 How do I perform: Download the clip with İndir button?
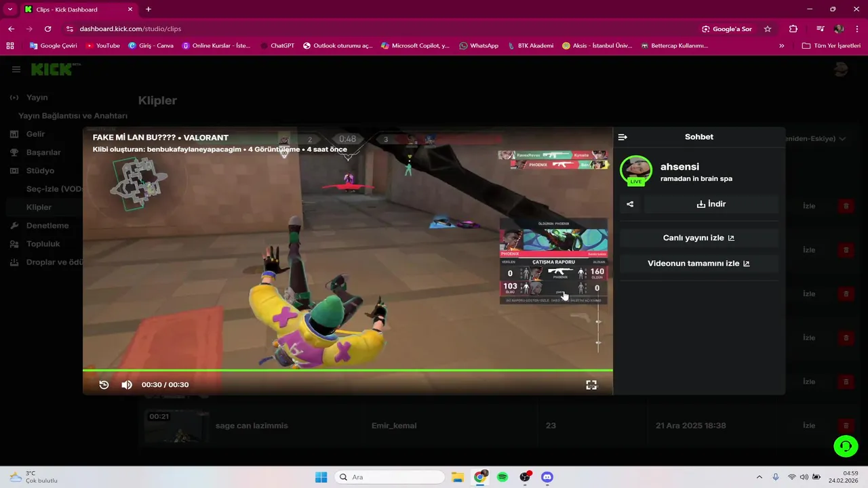[x=711, y=204]
